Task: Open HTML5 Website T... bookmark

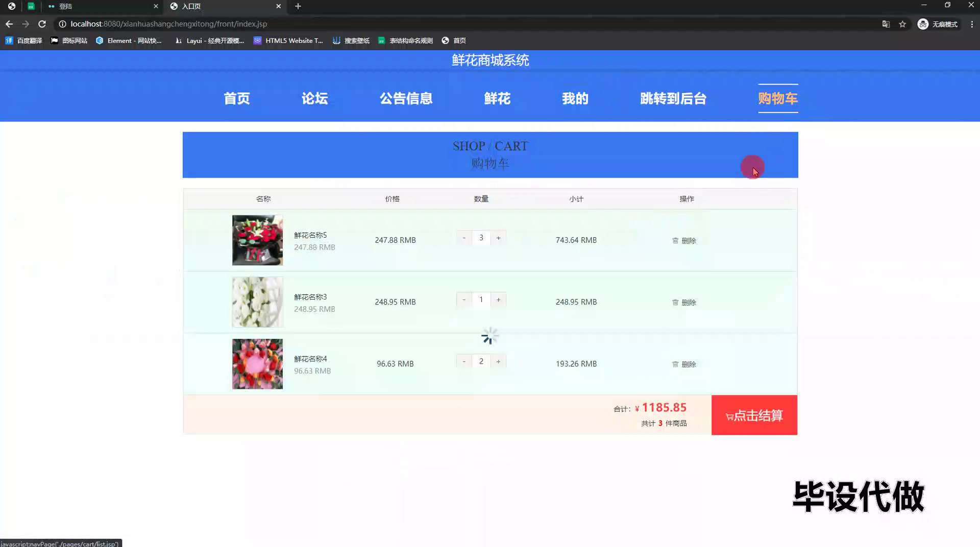Action: tap(288, 40)
